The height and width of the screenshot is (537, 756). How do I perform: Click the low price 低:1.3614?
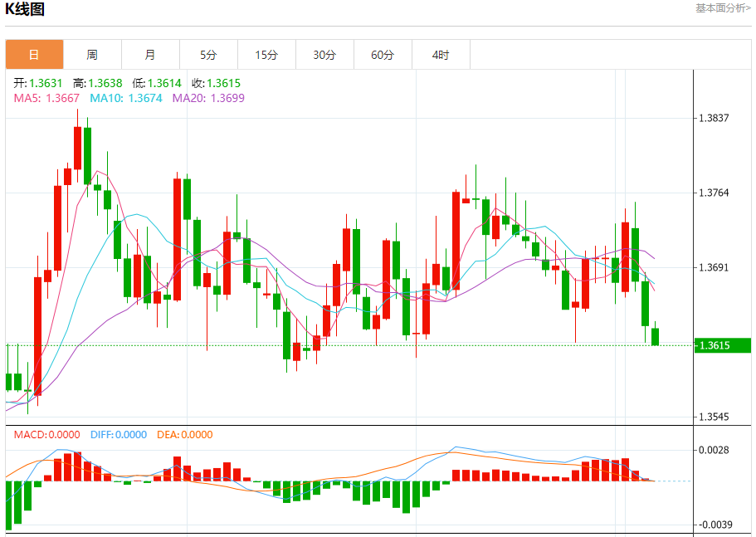[x=157, y=83]
